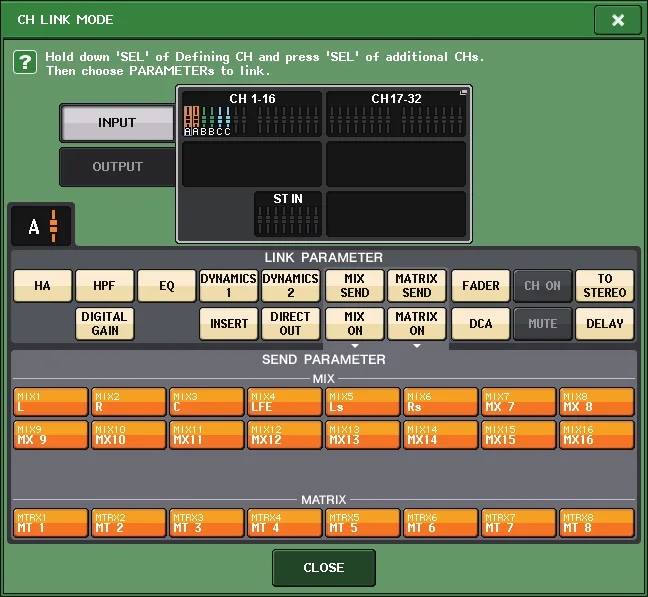Screen dimensions: 648x597
Task: Enable the CH ON link parameter
Action: [543, 286]
